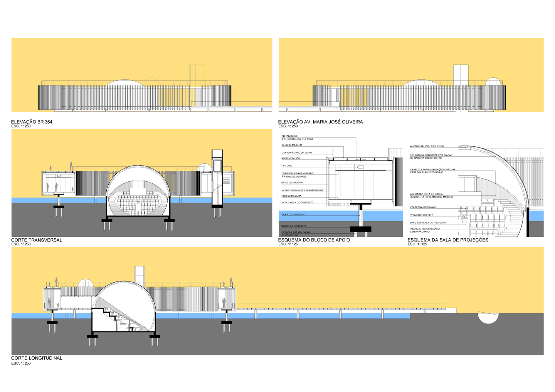Select the VIGA E MESA DE CONCRETO label
Image resolution: width=555 pixels, height=392 pixels.
(x=297, y=203)
